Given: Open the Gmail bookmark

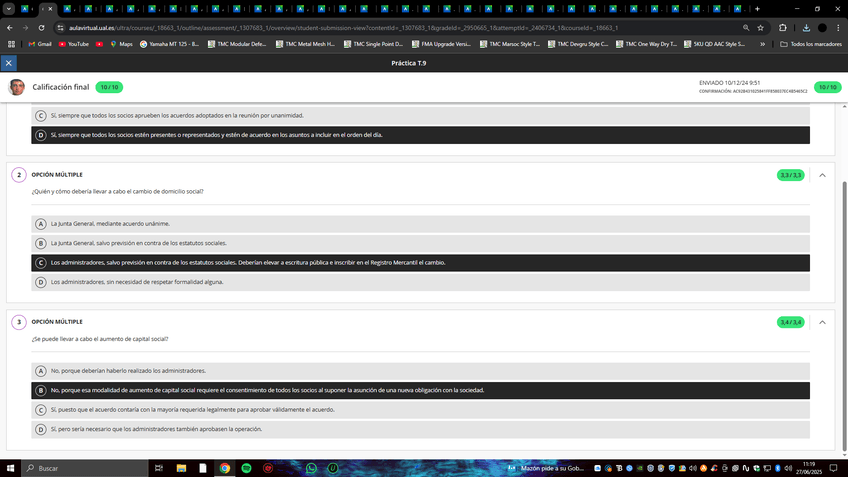Looking at the screenshot, I should click(x=39, y=44).
